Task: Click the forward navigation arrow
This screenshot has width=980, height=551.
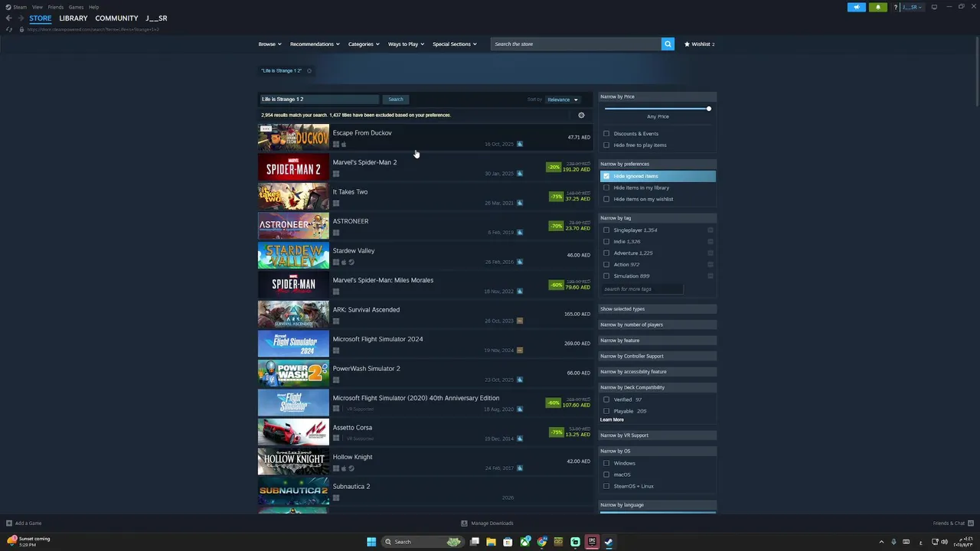Action: coord(21,18)
